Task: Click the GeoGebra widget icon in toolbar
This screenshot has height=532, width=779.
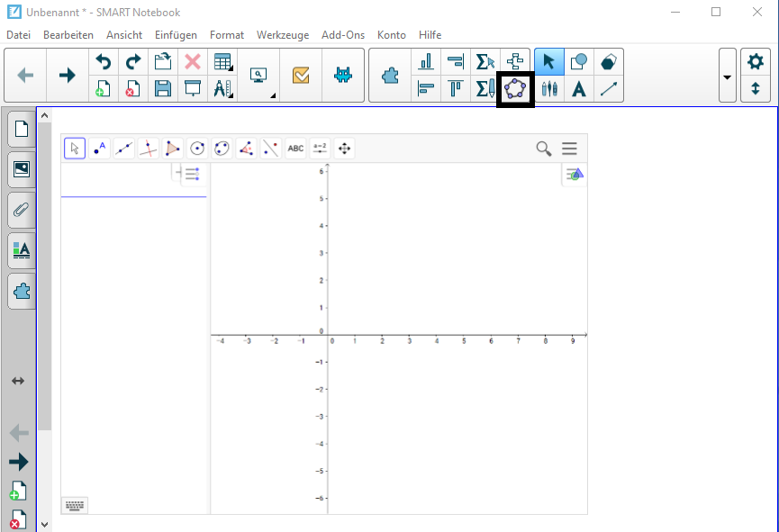Action: pyautogui.click(x=515, y=89)
